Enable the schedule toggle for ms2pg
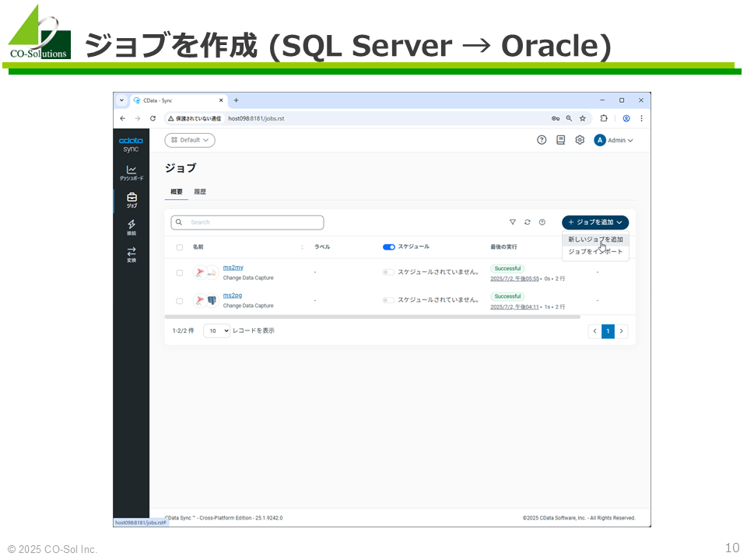Image resolution: width=747 pixels, height=560 pixels. [x=388, y=300]
